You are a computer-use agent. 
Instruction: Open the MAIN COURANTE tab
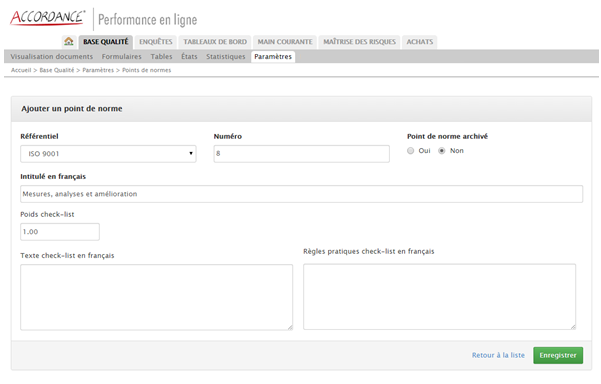point(285,42)
